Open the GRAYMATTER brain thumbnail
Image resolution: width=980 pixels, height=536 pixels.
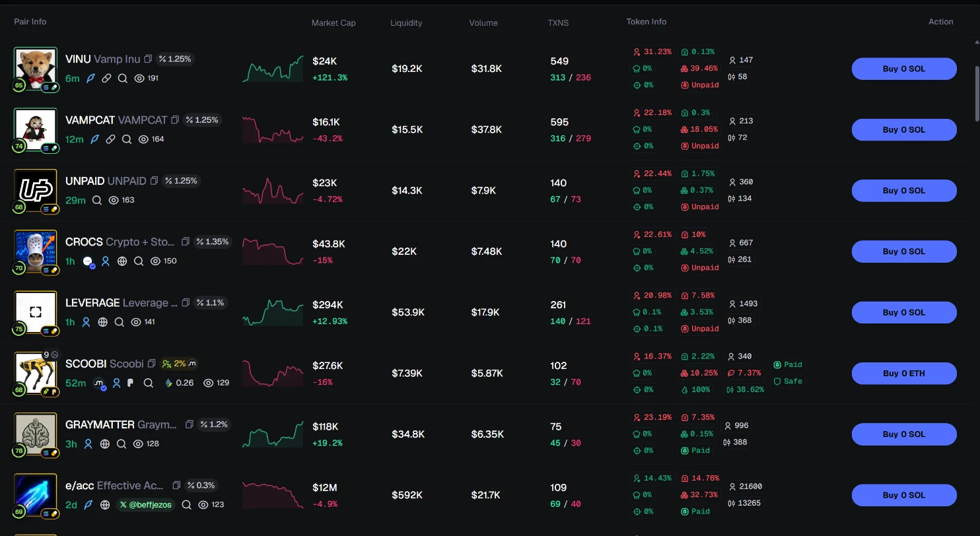[x=36, y=434]
